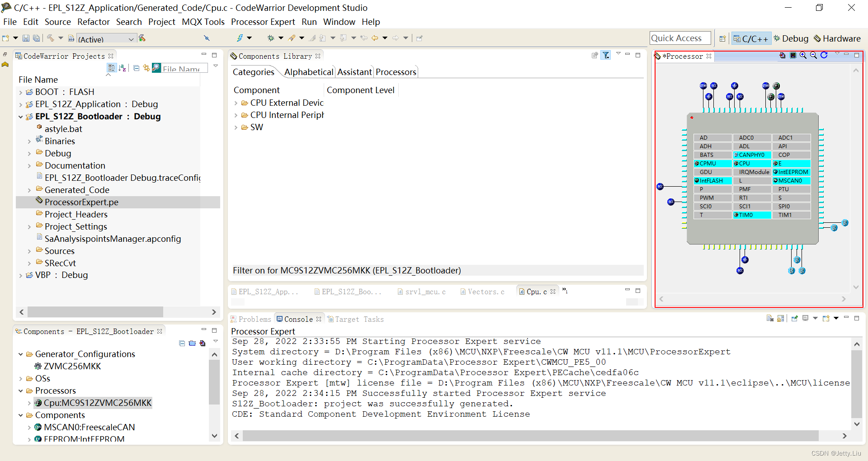Select the IntEEPROM block on the chip

pos(791,172)
